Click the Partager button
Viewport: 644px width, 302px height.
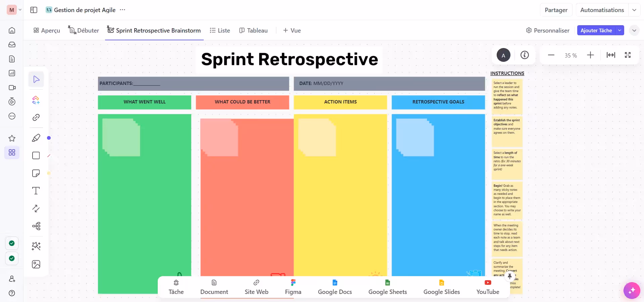tap(556, 10)
